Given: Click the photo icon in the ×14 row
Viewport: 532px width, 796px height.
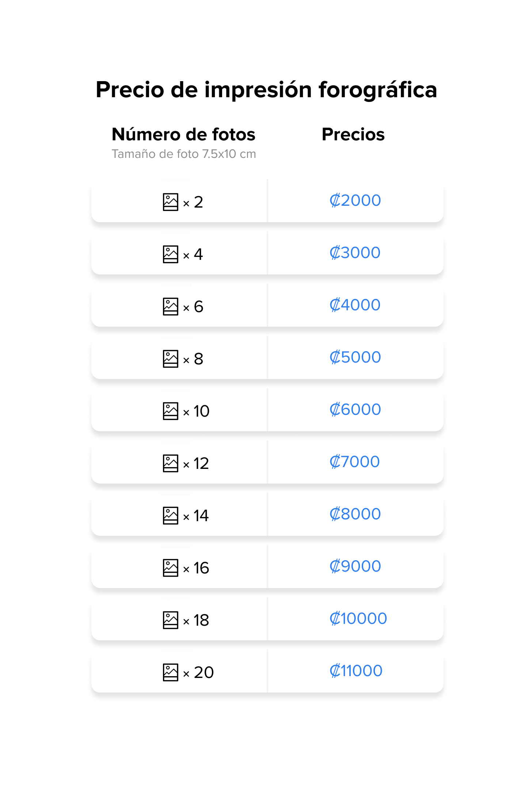Looking at the screenshot, I should 170,516.
